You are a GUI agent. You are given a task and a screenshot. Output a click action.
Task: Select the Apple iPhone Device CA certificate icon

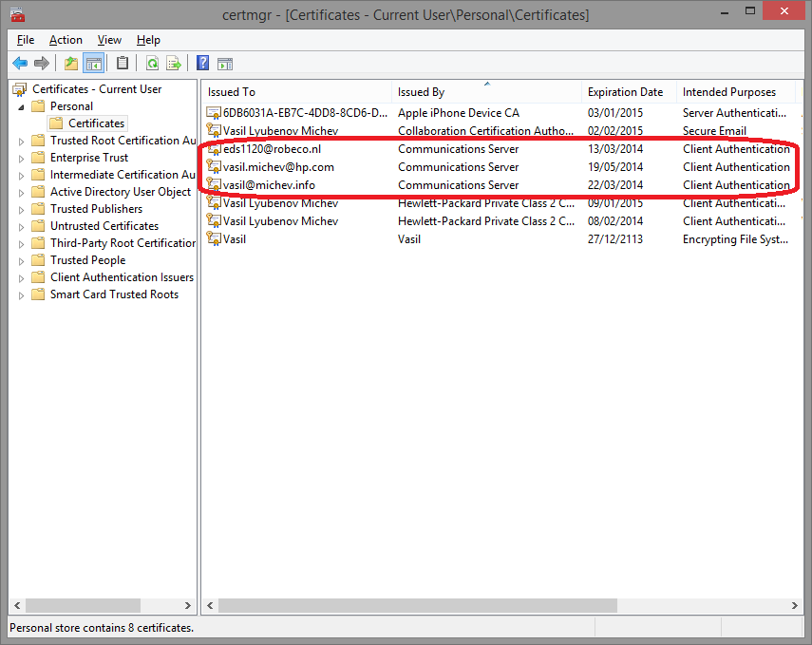215,113
